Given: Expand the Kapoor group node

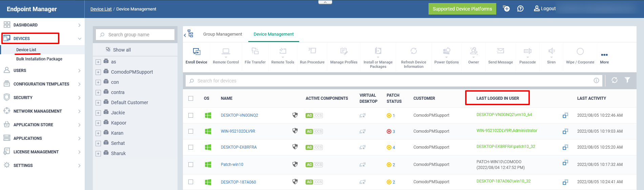Looking at the screenshot, I should coord(98,123).
